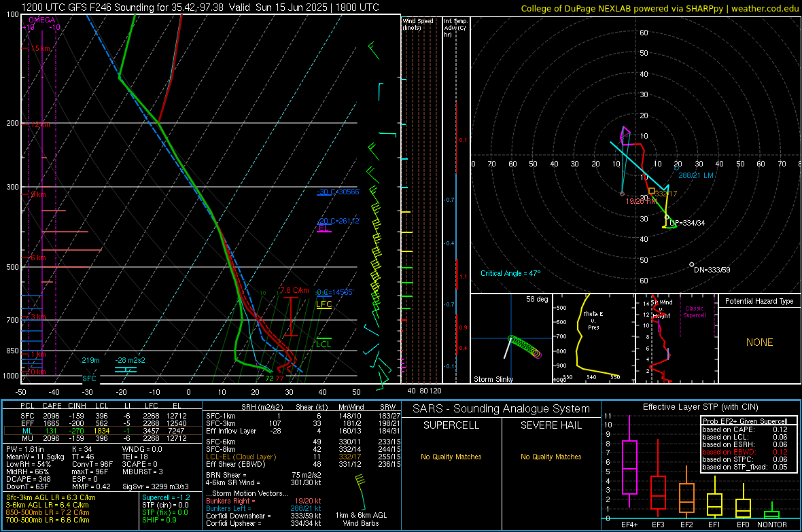Click the magenta OMEGA label
Image resolution: width=802 pixels, height=532 pixels.
pyautogui.click(x=42, y=20)
